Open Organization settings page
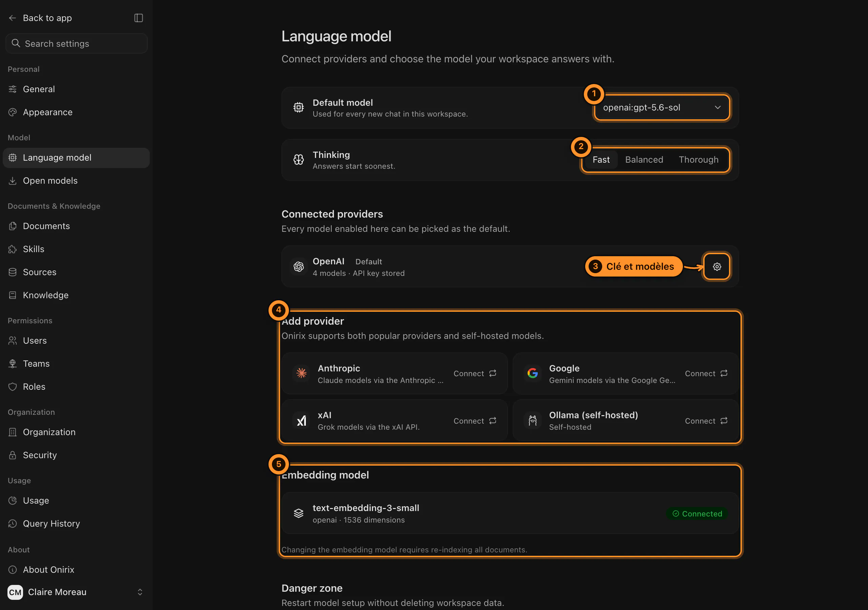 tap(76, 432)
